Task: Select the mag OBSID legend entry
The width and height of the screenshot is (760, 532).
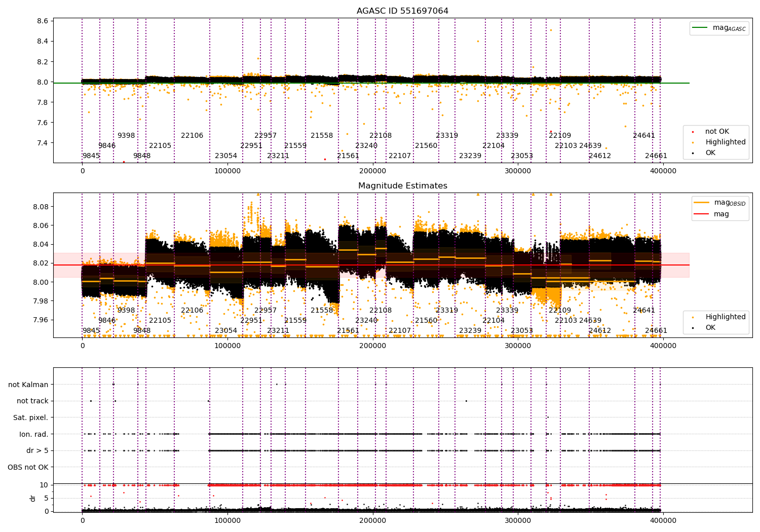Action: (x=719, y=203)
